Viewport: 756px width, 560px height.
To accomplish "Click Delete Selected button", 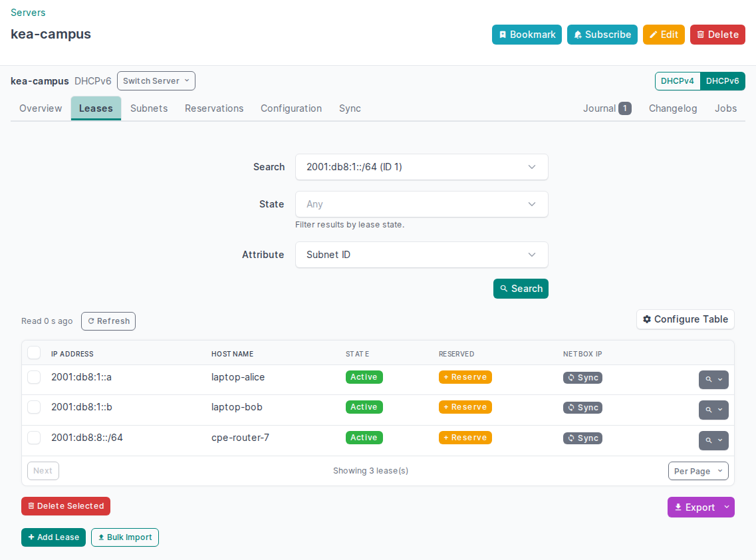I will (66, 506).
